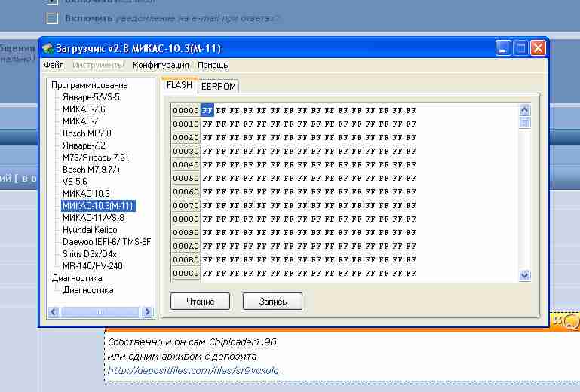The width and height of the screenshot is (580, 392).
Task: Open the Инструменты menu
Action: pyautogui.click(x=98, y=65)
